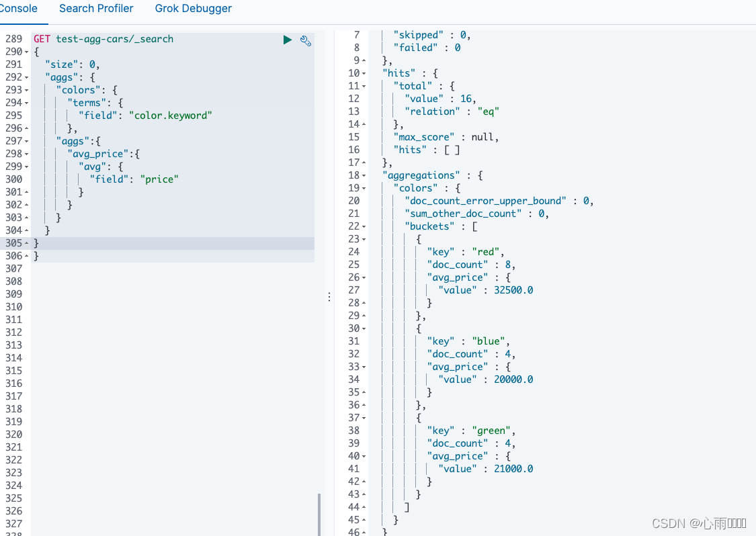Click the panel resize handle between editor and output

[329, 297]
